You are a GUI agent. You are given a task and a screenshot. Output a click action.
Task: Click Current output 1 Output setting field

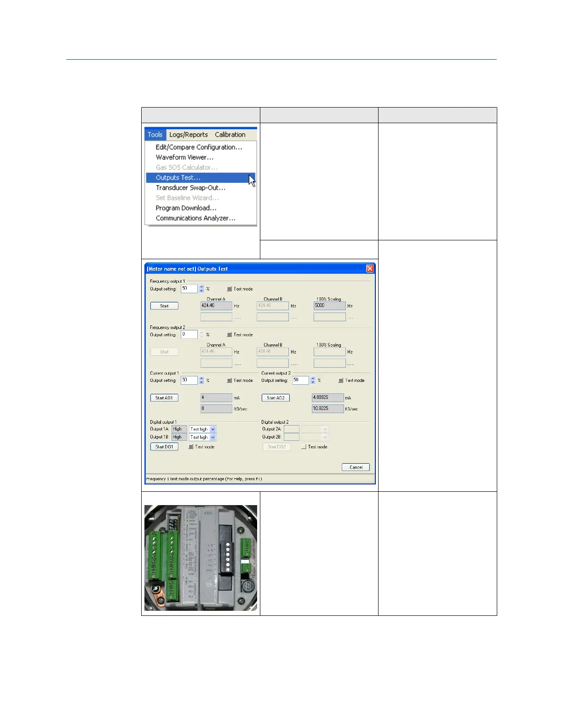pyautogui.click(x=190, y=380)
